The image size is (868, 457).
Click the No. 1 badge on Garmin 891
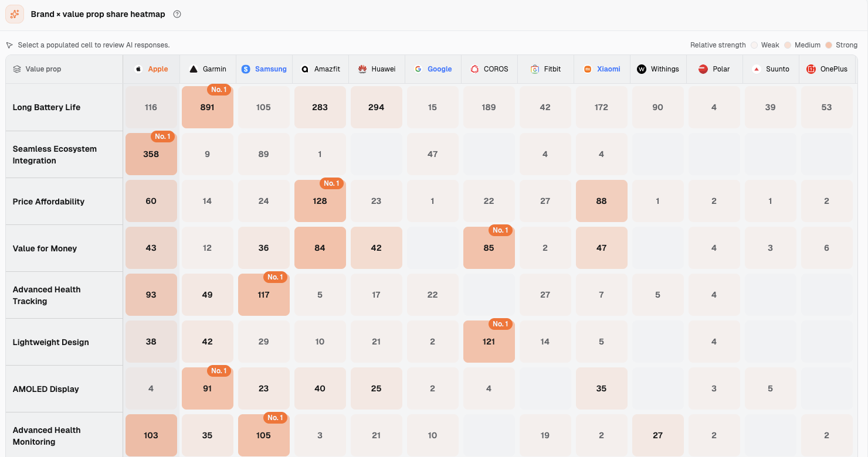(x=219, y=90)
